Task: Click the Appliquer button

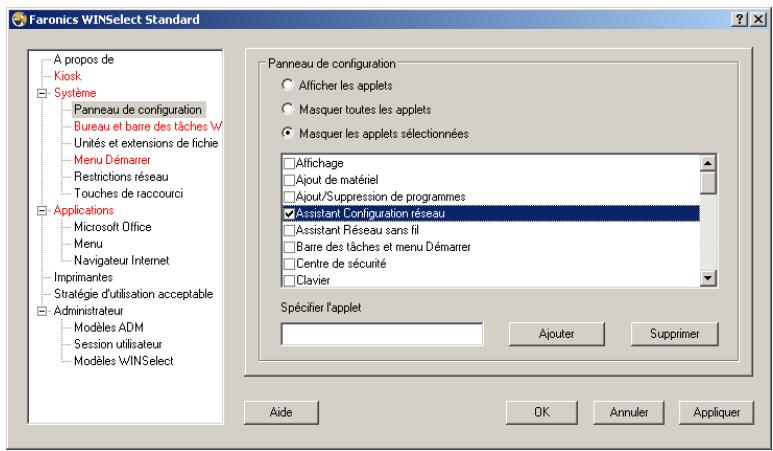Action: pos(716,412)
